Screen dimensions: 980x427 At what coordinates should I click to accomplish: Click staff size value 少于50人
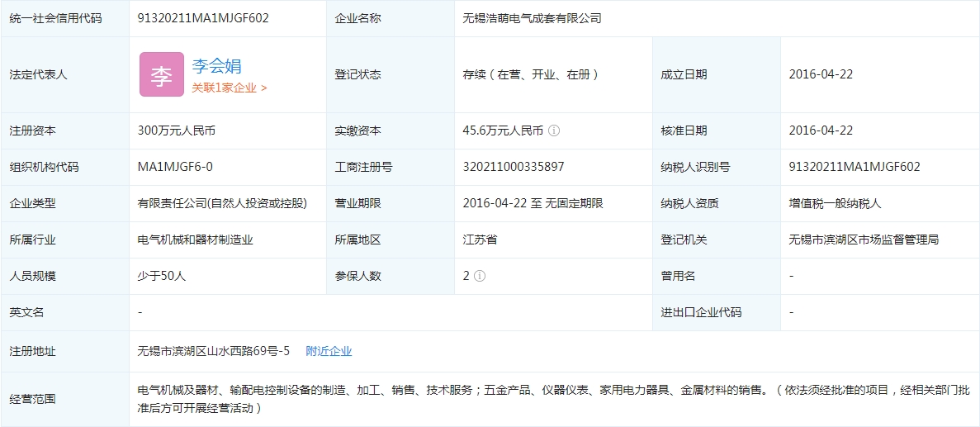[162, 276]
